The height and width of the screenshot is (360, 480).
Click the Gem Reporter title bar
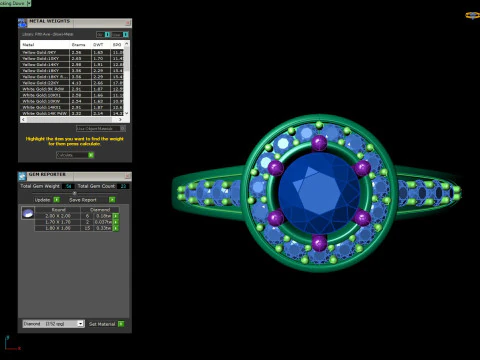click(75, 175)
